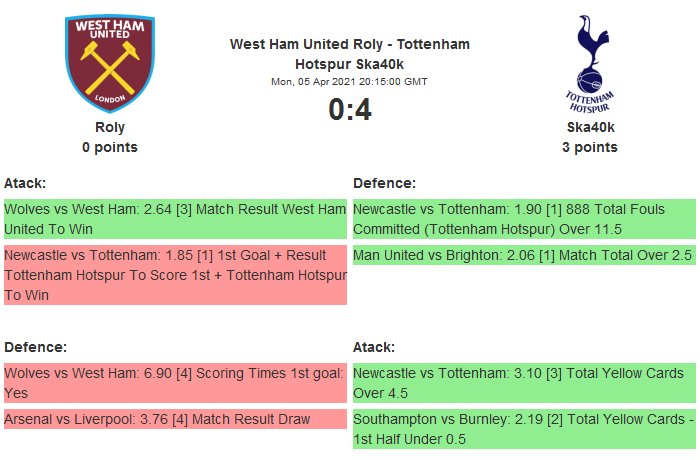The image size is (700, 460).
Task: Open Newcastle vs Tottenham Total Fouls Committed bet
Action: (523, 219)
